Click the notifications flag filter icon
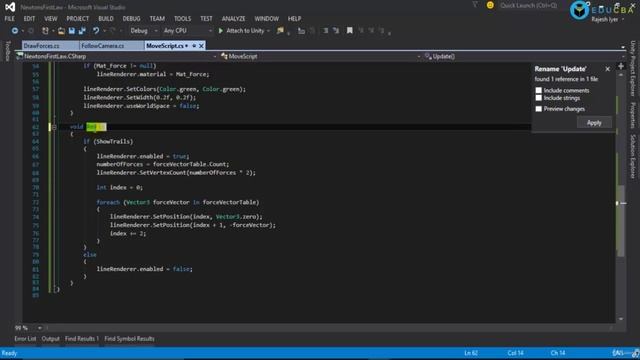Viewport: 640px width, 360px height. click(x=475, y=5)
